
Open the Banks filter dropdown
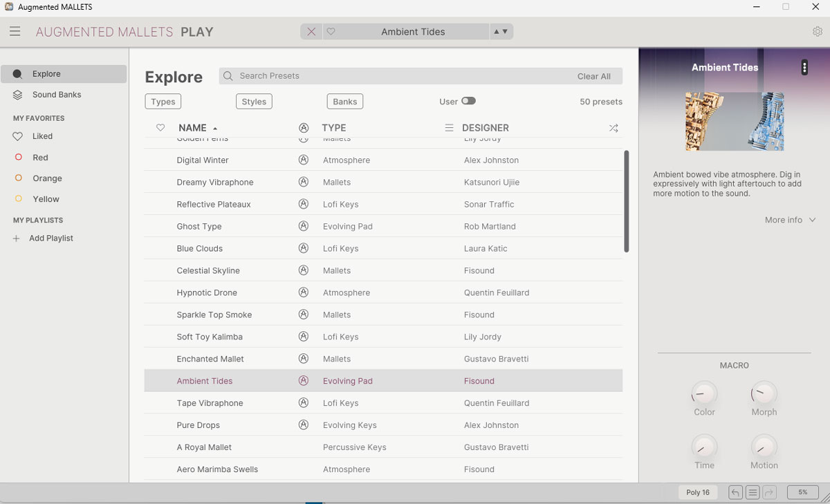click(x=344, y=102)
